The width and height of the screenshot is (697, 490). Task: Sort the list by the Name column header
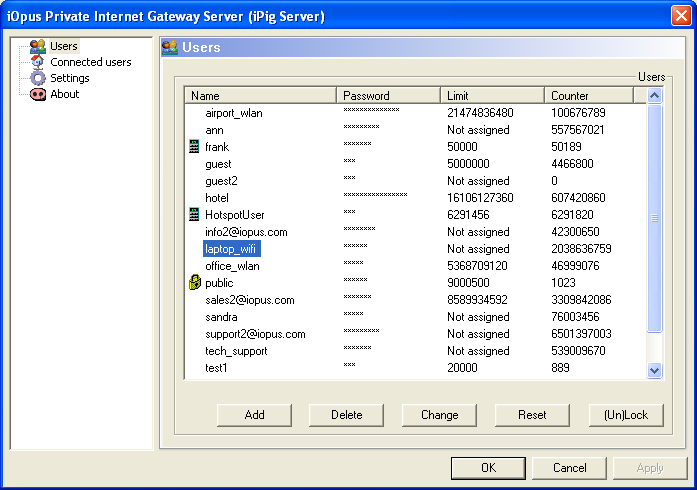[x=260, y=96]
